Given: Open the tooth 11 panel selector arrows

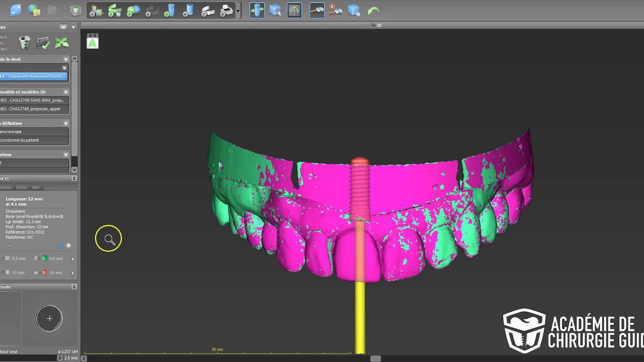Looking at the screenshot, I should pyautogui.click(x=74, y=178).
